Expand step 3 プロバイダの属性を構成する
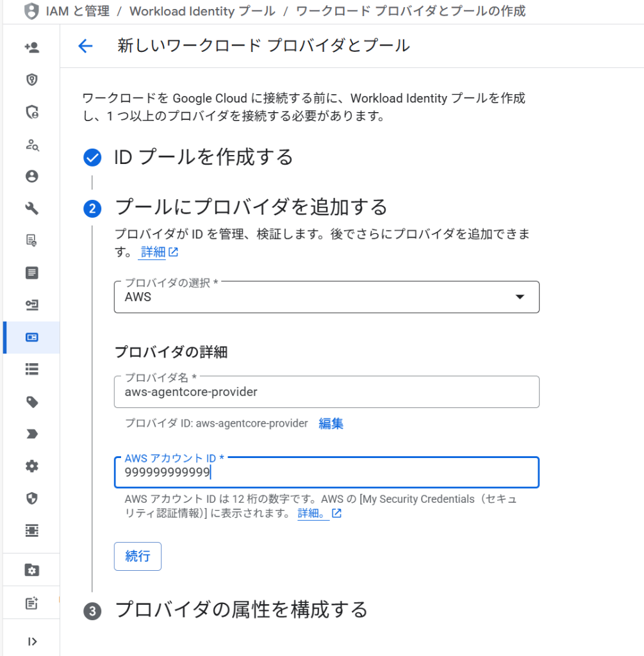The width and height of the screenshot is (644, 656). 241,609
